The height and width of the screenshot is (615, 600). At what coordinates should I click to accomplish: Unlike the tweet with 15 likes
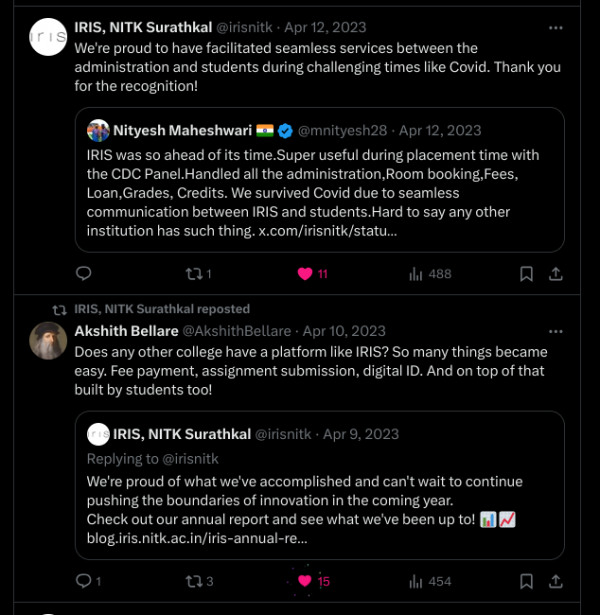pyautogui.click(x=304, y=581)
